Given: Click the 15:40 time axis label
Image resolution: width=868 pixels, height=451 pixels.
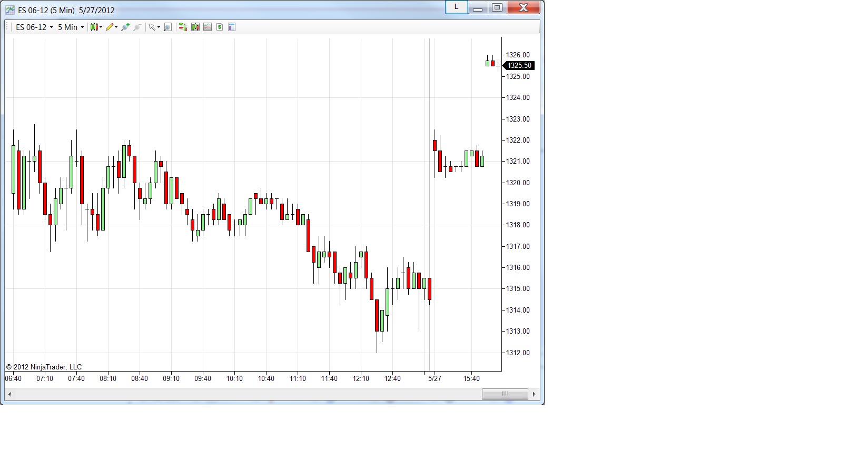Looking at the screenshot, I should (471, 378).
